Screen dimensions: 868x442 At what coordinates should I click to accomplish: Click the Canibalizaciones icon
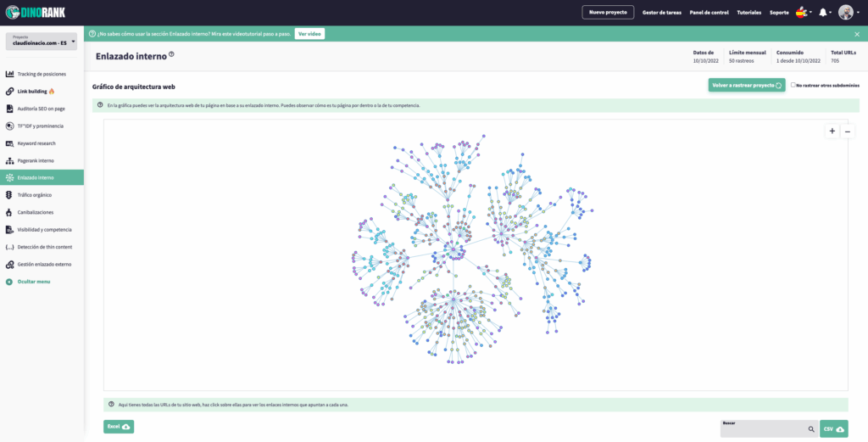point(9,212)
